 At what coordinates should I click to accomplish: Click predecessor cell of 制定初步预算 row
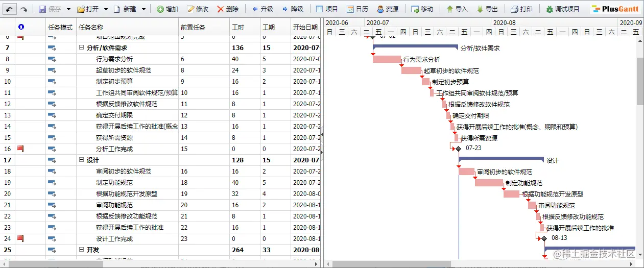point(204,81)
